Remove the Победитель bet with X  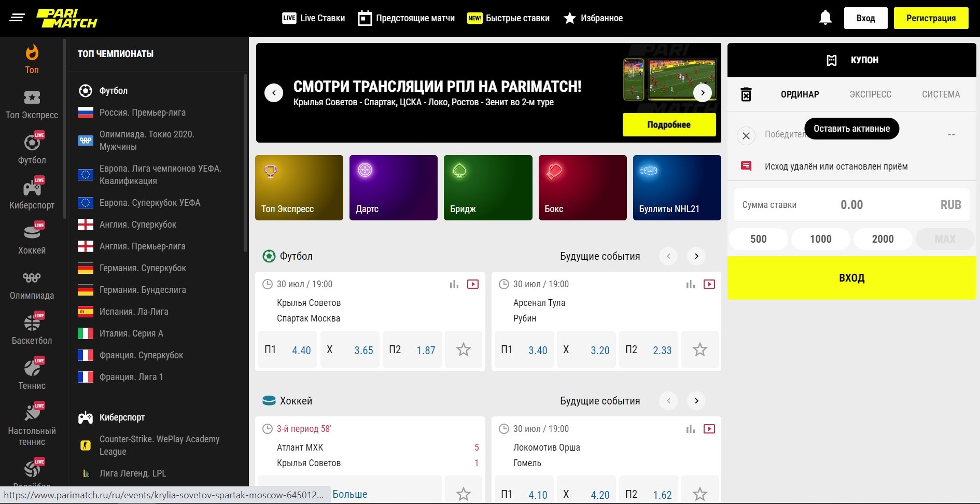pyautogui.click(x=746, y=136)
